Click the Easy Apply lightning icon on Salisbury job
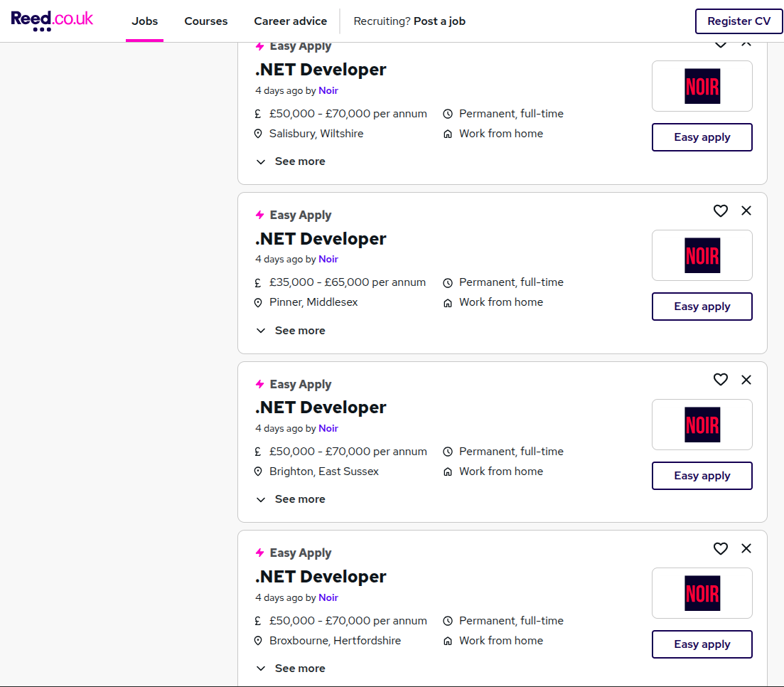784x687 pixels. point(260,46)
